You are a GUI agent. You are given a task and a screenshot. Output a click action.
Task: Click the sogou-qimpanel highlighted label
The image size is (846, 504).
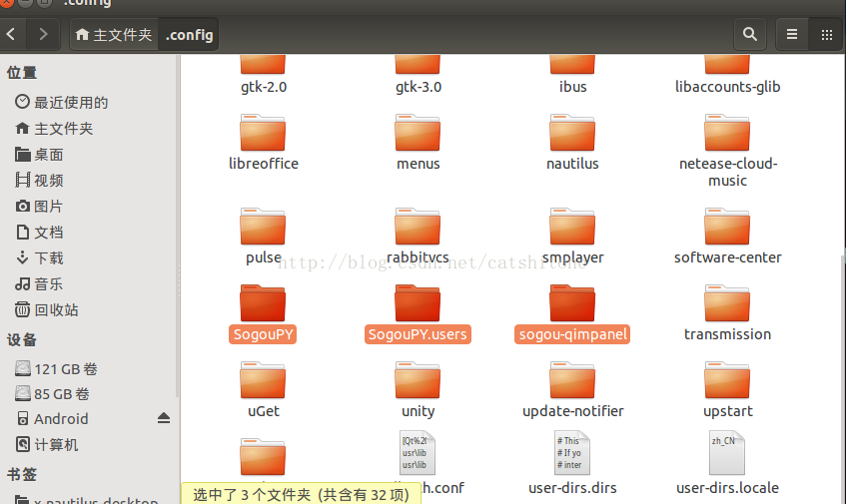(x=572, y=334)
